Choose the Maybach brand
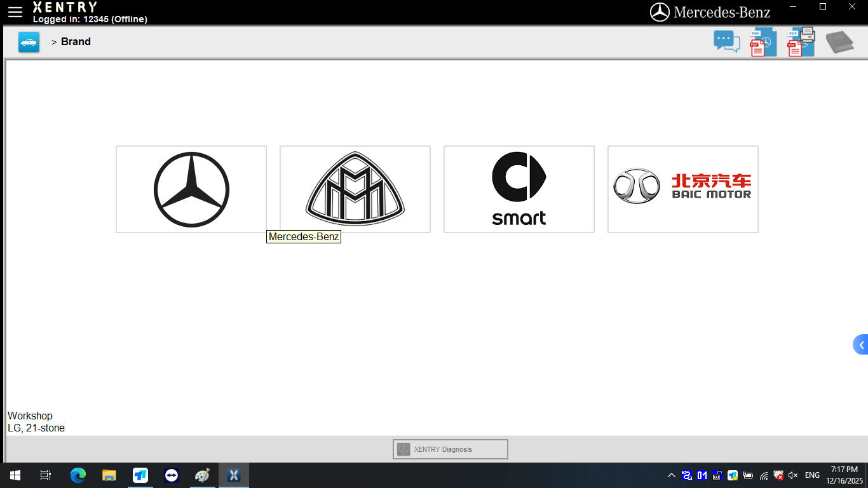The width and height of the screenshot is (868, 488). 355,189
